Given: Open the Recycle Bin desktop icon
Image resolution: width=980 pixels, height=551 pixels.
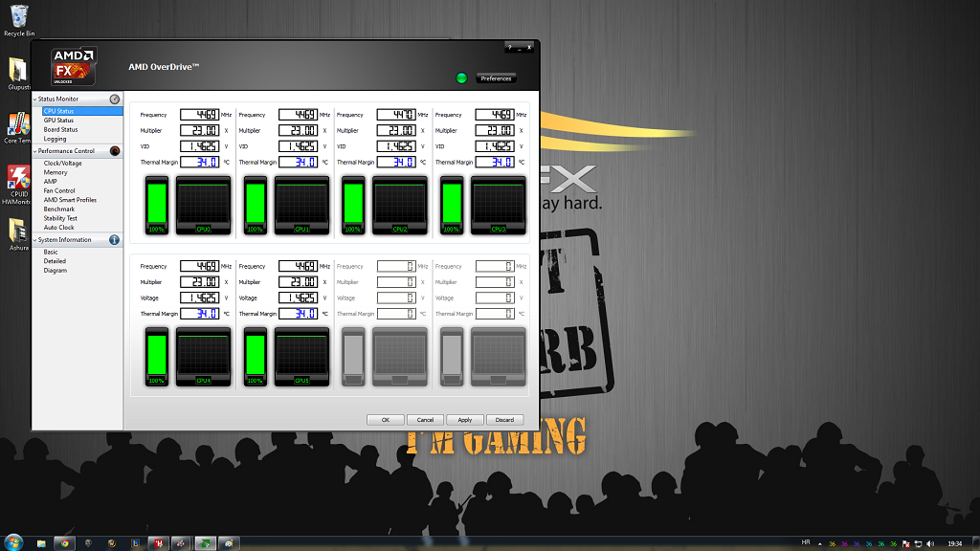Looking at the screenshot, I should [19, 20].
